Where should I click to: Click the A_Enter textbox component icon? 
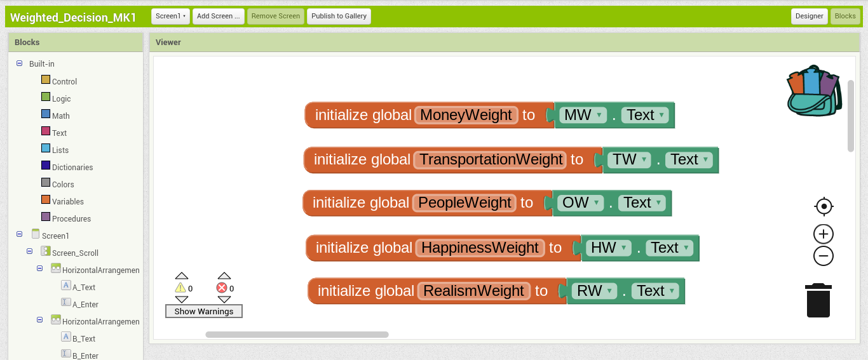66,303
